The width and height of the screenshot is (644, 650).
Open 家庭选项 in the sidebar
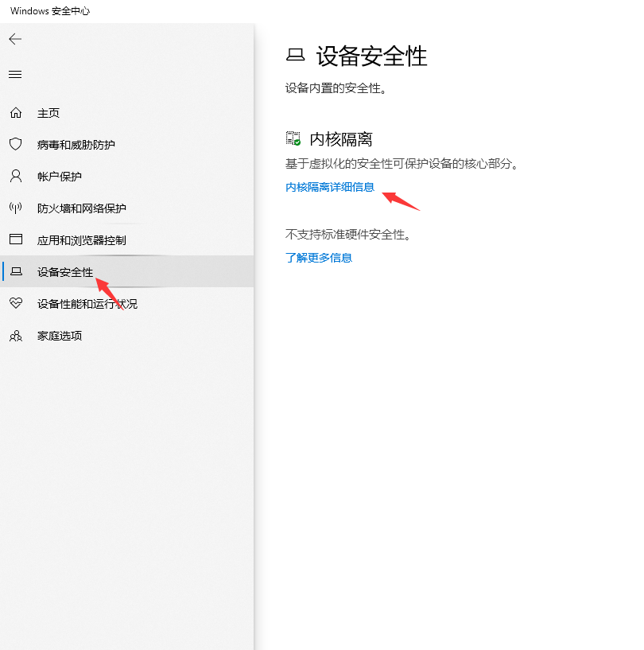click(x=60, y=336)
